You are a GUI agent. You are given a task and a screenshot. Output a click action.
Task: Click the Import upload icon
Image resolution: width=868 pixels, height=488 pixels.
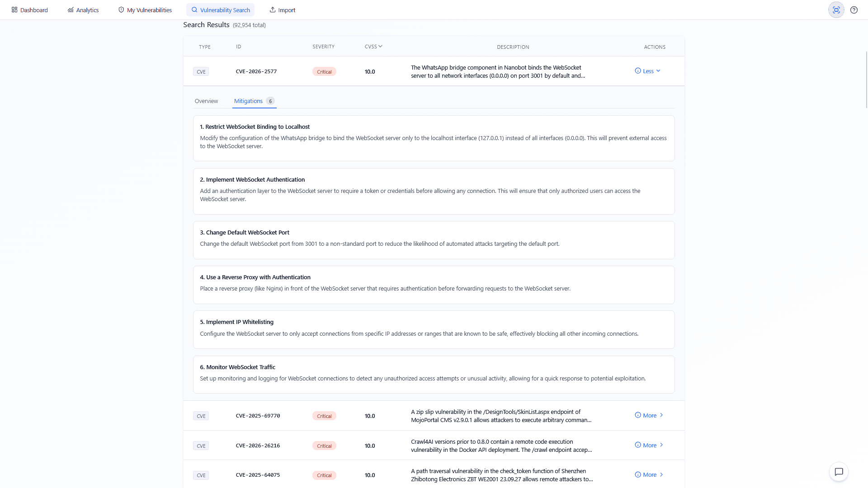point(273,9)
